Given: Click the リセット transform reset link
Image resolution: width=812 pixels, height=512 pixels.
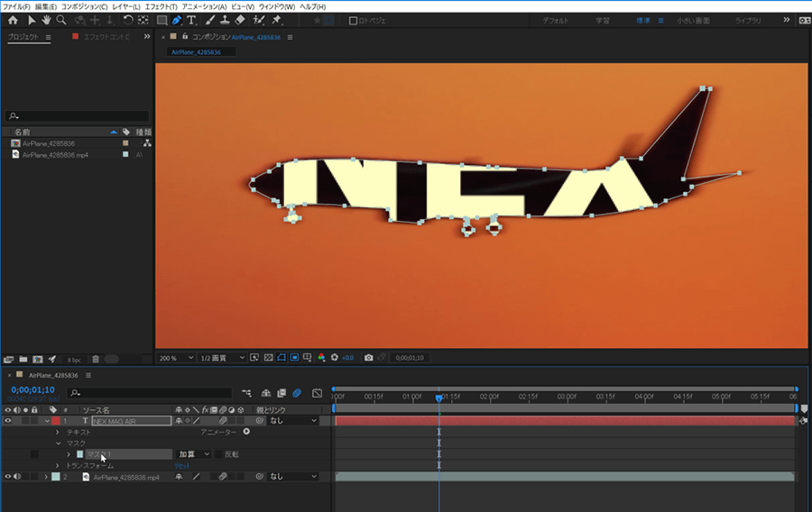Looking at the screenshot, I should pyautogui.click(x=181, y=465).
